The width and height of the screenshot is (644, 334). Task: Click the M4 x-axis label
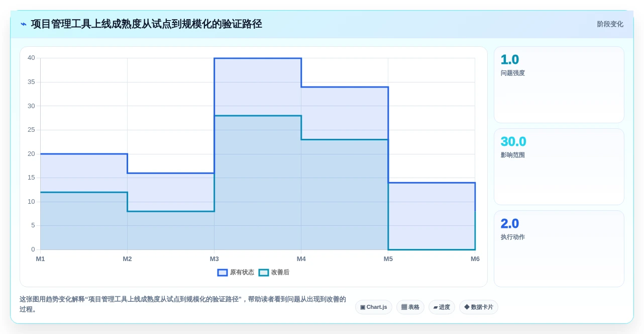(301, 259)
